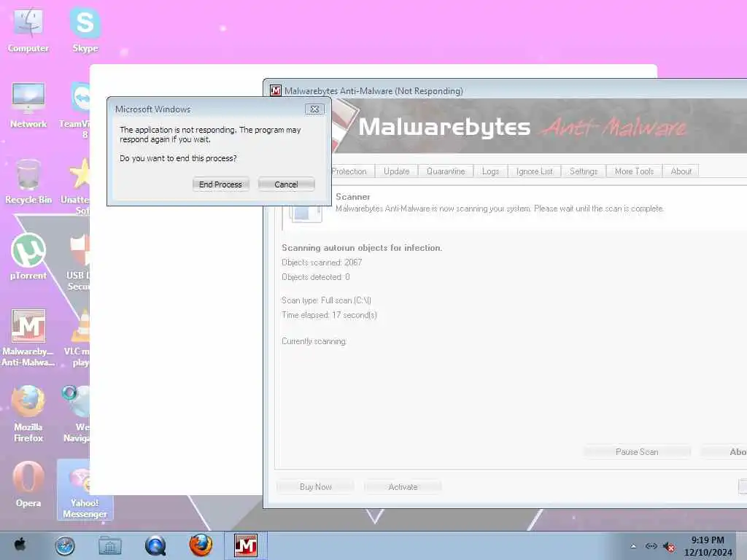Open the About tab
This screenshot has width=747, height=560.
[681, 171]
